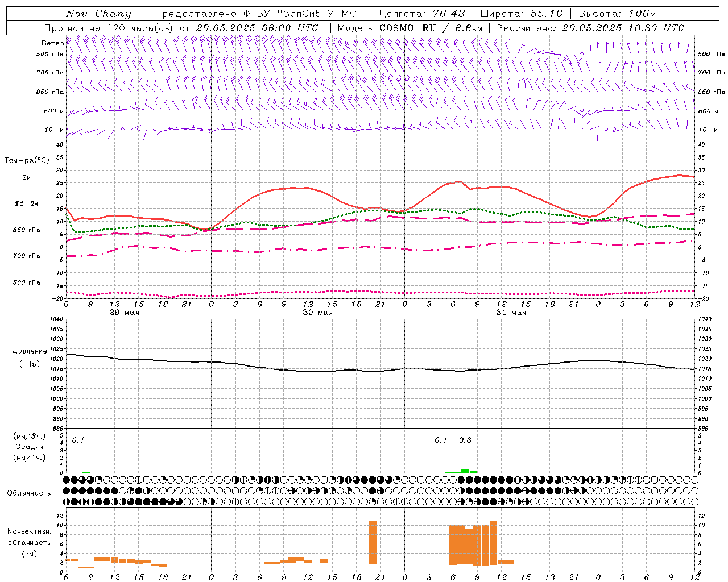Viewport: 728px width, 582px height.
Task: Click the 'Облачность' cloudiness label
Action: [29, 493]
